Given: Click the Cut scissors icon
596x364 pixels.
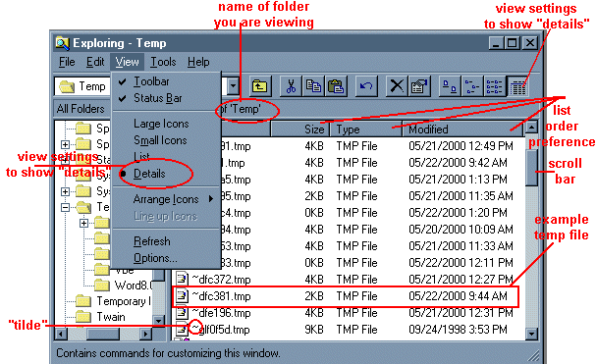Looking at the screenshot, I should tap(291, 86).
